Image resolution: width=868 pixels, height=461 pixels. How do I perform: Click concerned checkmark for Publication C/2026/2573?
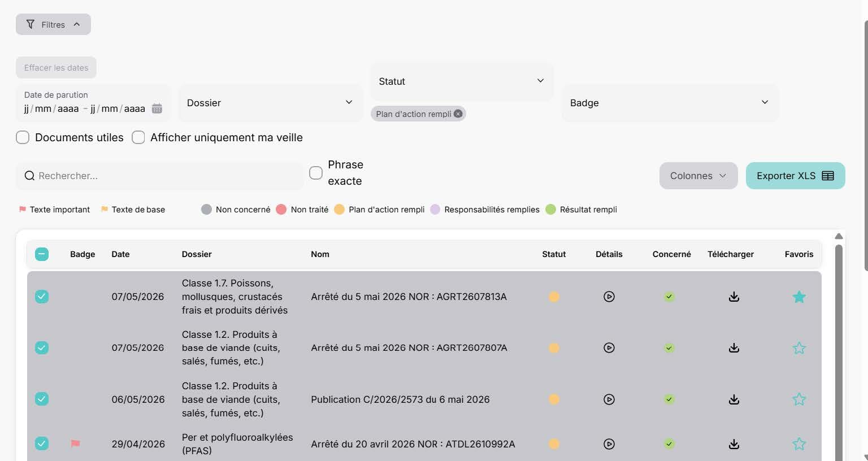point(669,399)
